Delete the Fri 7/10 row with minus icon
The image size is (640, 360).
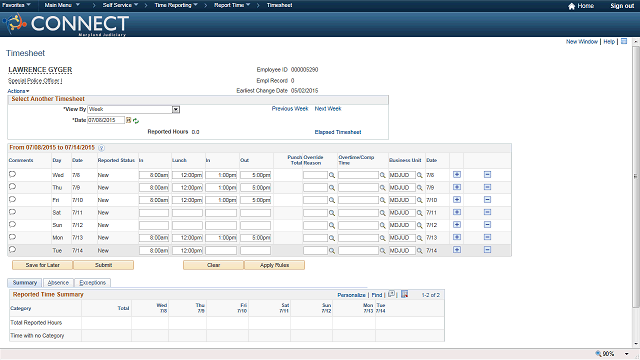click(x=487, y=200)
